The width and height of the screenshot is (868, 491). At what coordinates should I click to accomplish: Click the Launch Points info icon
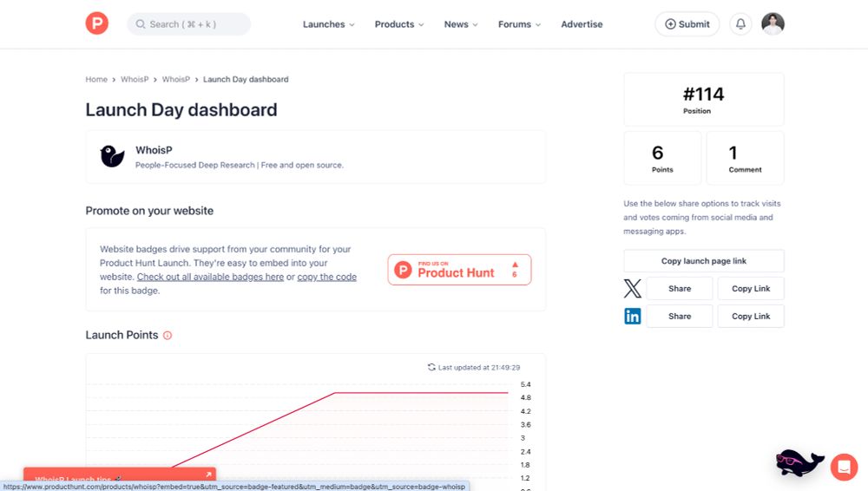point(168,336)
